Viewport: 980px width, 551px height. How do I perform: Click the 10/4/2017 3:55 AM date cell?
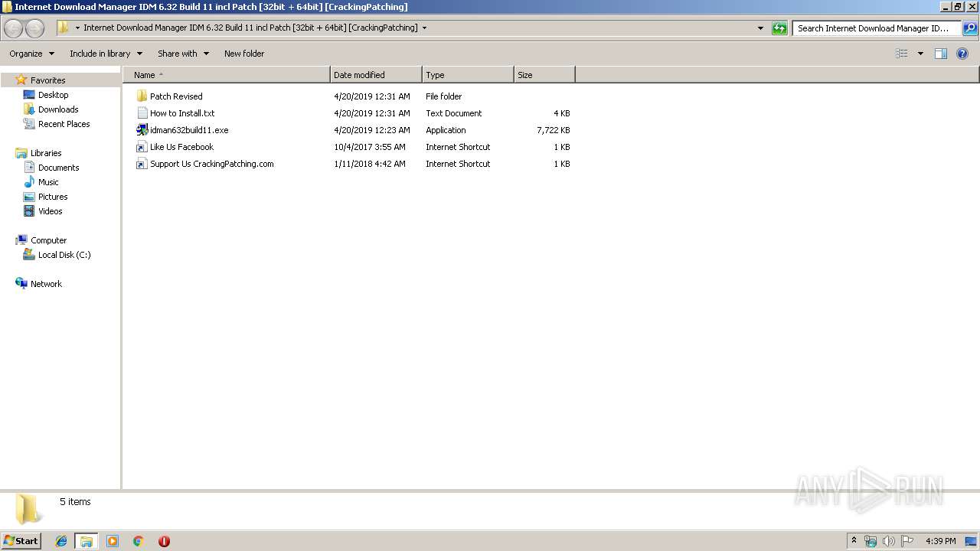click(x=370, y=147)
